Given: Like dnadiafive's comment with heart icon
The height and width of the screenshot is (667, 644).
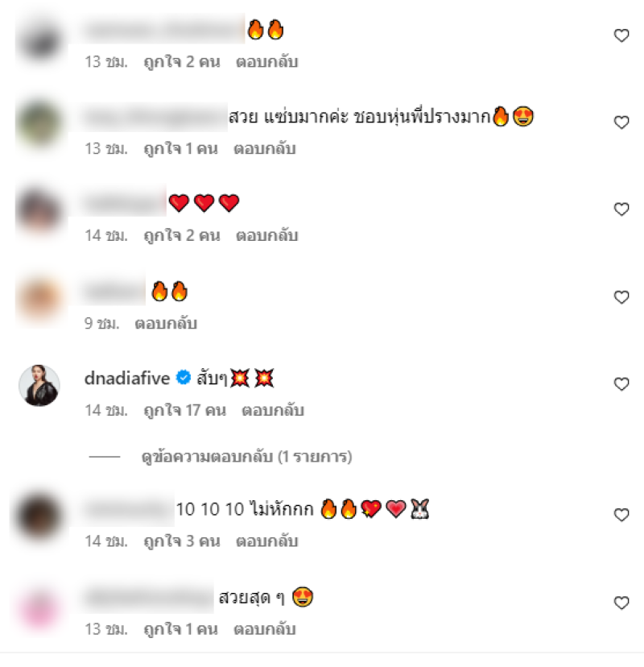Looking at the screenshot, I should 621,384.
